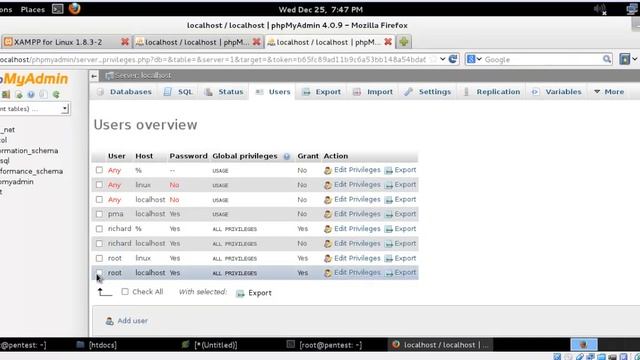This screenshot has width=640, height=360.
Task: Close the middle localhost phpMyAdmin tab
Action: 256,42
